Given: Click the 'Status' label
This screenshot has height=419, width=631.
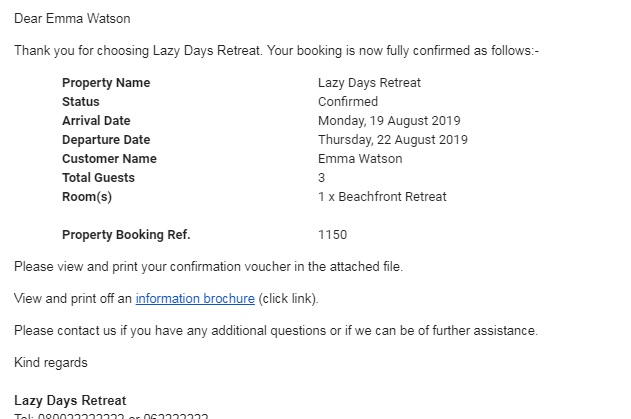Looking at the screenshot, I should 80,101.
